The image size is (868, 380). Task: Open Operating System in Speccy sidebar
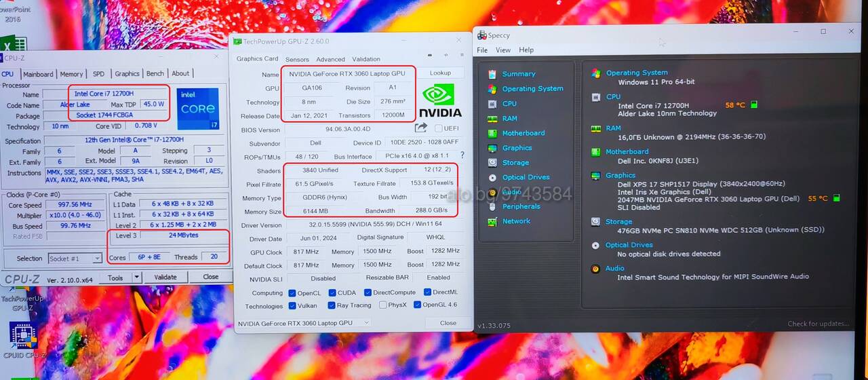(x=532, y=89)
